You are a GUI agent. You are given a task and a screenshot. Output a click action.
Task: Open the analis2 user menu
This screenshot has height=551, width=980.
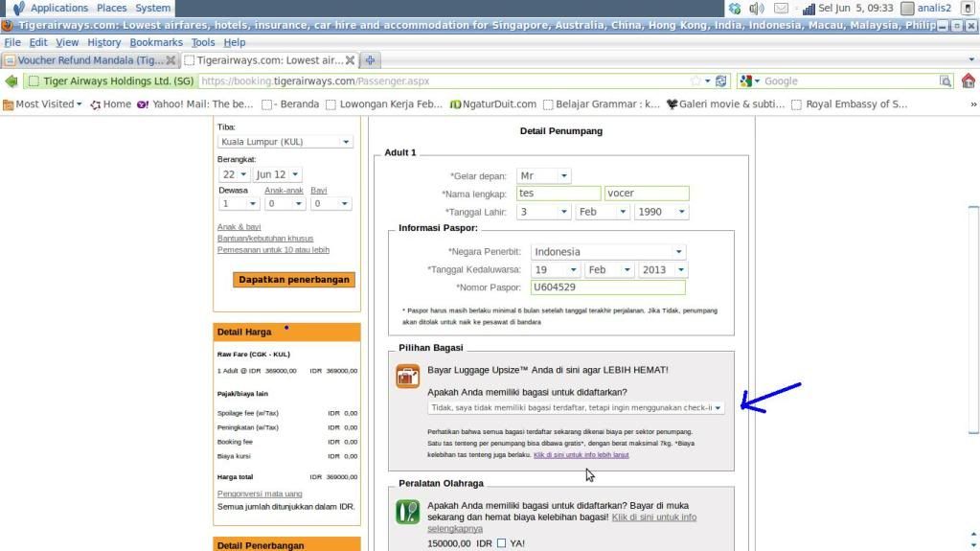click(x=926, y=8)
